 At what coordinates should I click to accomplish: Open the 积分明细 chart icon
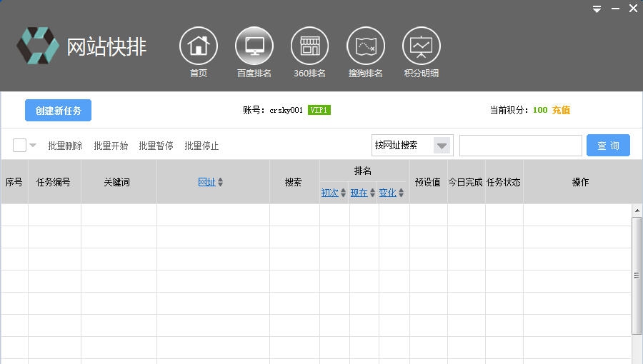pyautogui.click(x=421, y=46)
